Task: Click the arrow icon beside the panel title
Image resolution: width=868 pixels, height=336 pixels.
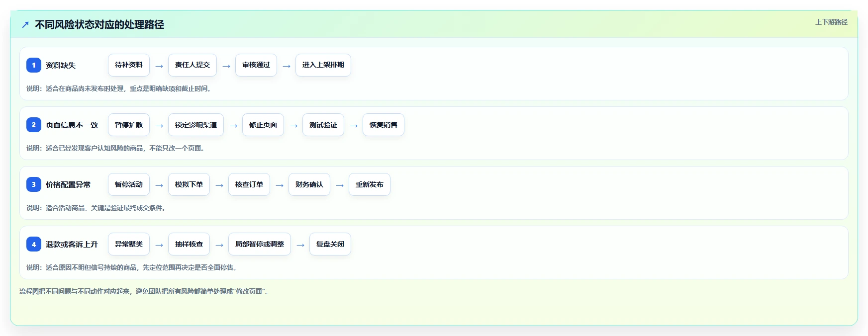Action: pyautogui.click(x=25, y=24)
